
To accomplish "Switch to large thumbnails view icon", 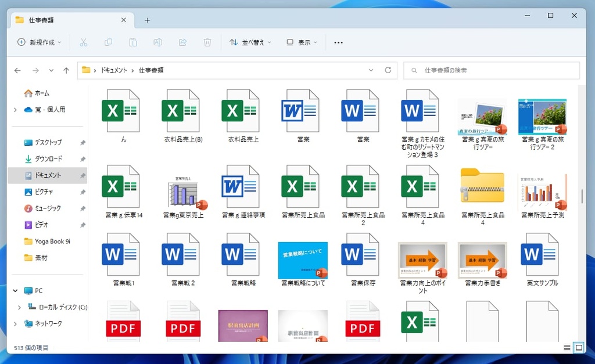I will (x=579, y=347).
